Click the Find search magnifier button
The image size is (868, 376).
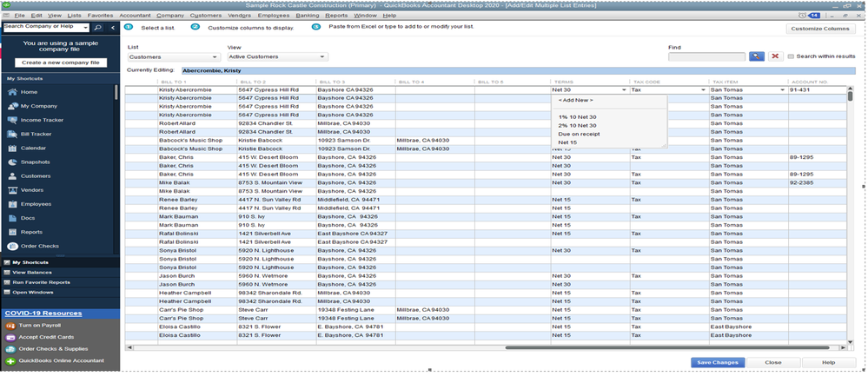click(756, 56)
